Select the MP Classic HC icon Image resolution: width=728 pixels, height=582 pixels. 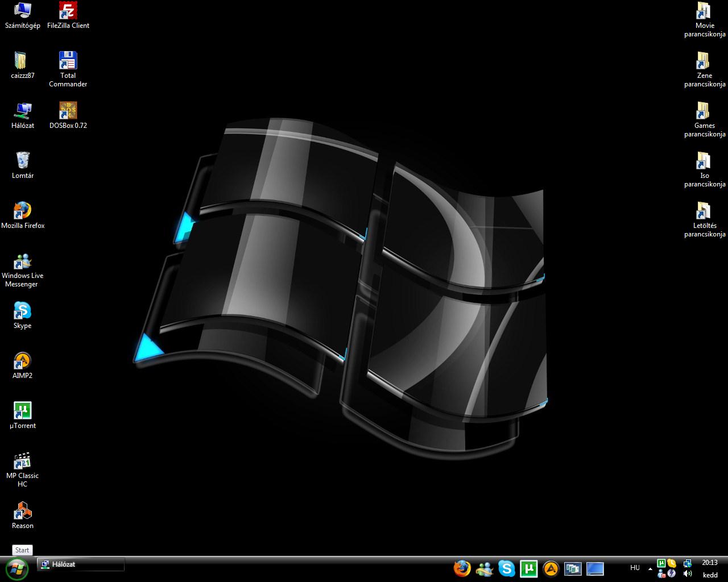pos(23,469)
